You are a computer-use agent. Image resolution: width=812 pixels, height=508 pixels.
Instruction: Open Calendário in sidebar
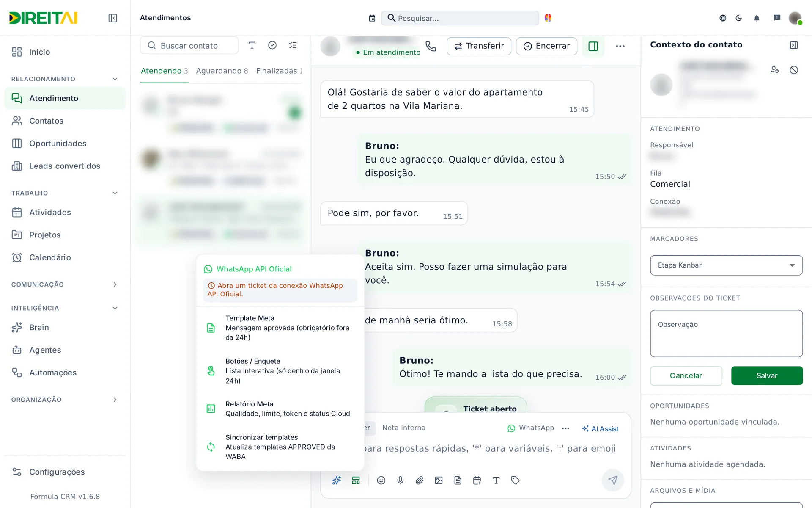(x=65, y=258)
